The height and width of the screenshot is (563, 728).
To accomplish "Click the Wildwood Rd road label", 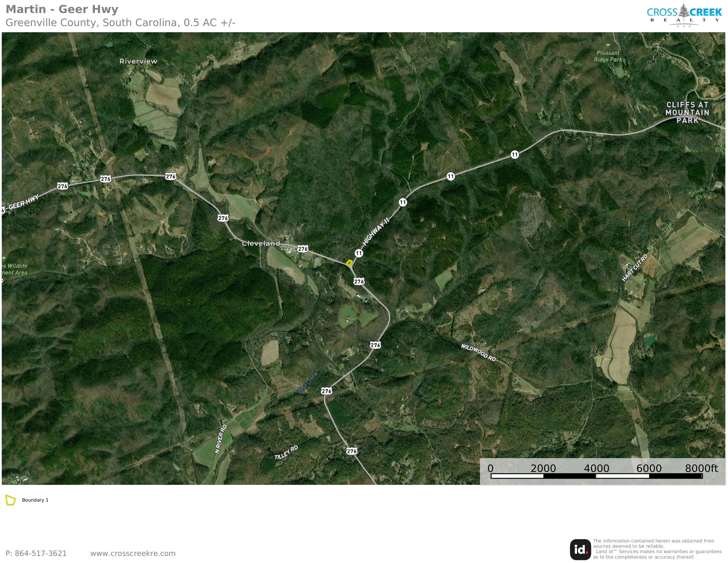I will [478, 353].
